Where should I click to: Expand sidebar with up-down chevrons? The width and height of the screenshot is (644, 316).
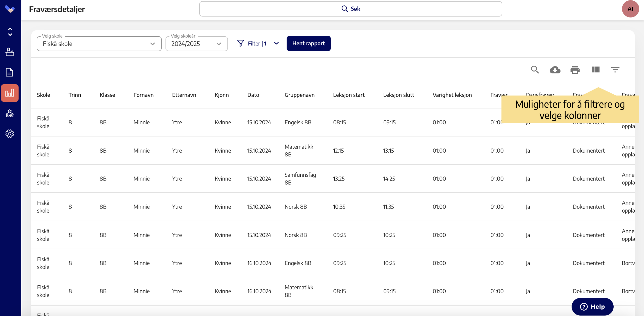[x=10, y=32]
